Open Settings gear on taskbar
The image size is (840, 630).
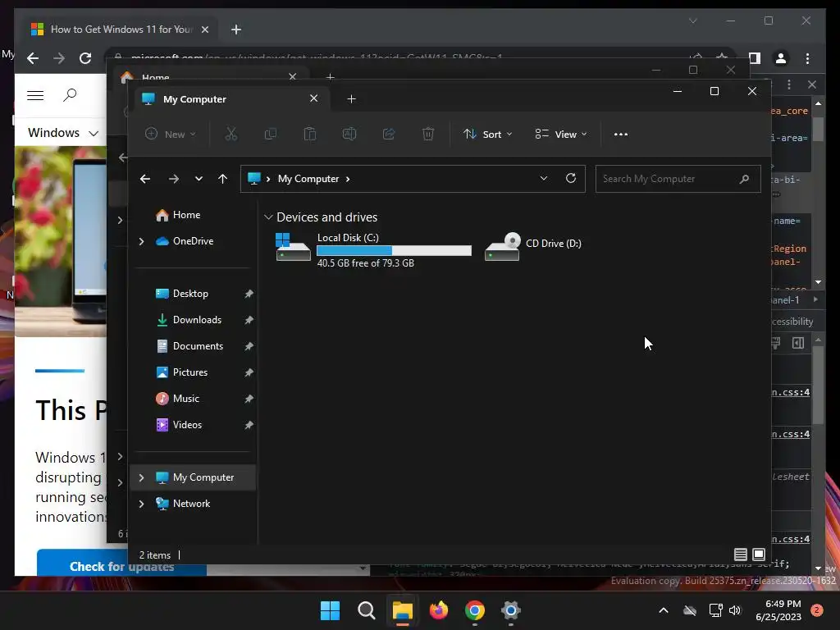510,610
